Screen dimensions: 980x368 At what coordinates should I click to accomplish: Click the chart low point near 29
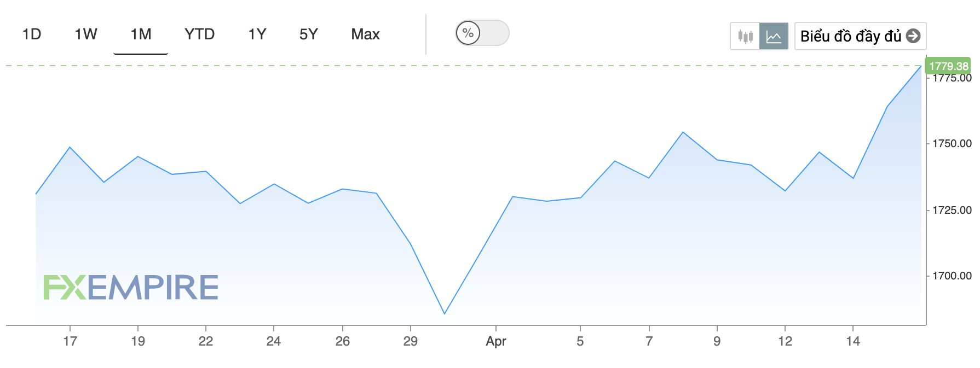445,313
